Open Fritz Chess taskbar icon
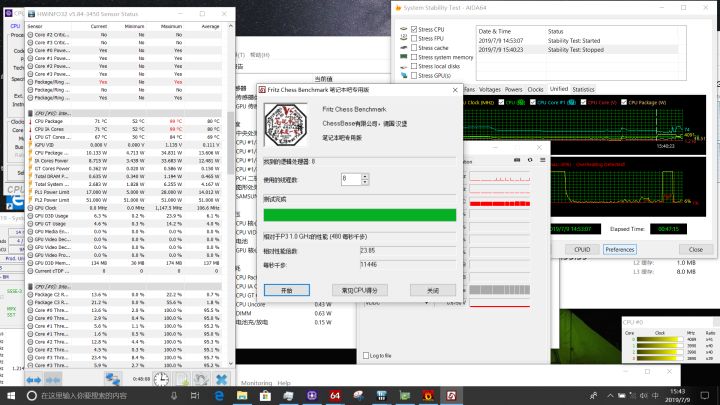 [x=451, y=395]
